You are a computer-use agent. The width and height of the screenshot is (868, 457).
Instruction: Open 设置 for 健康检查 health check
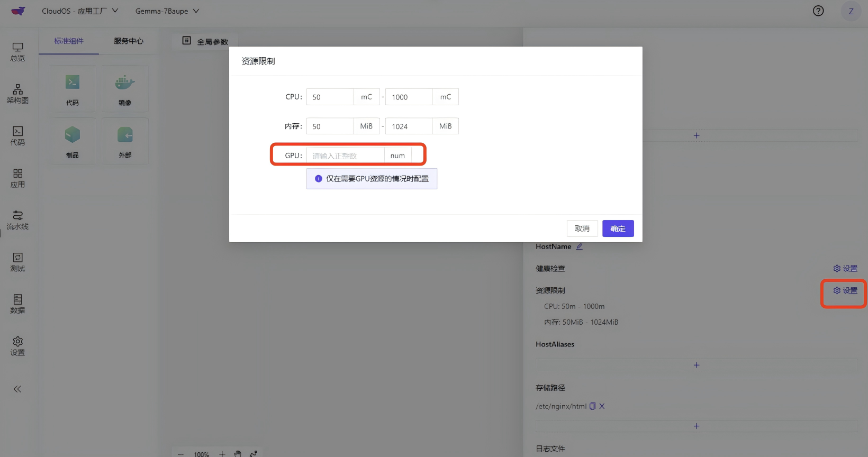pos(845,269)
